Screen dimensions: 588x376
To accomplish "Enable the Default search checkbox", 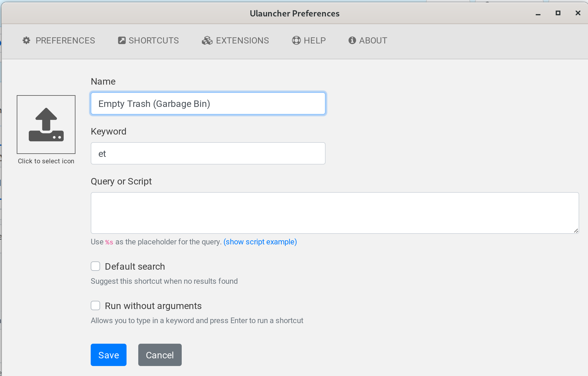I will click(95, 266).
